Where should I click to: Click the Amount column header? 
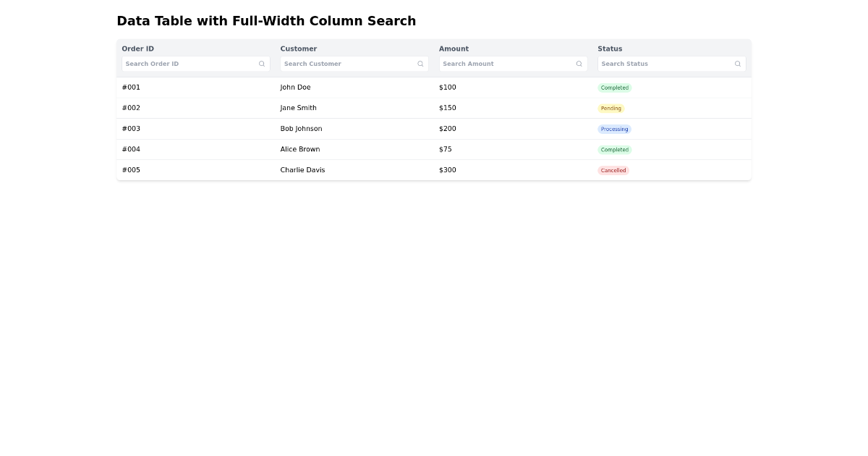pyautogui.click(x=454, y=48)
